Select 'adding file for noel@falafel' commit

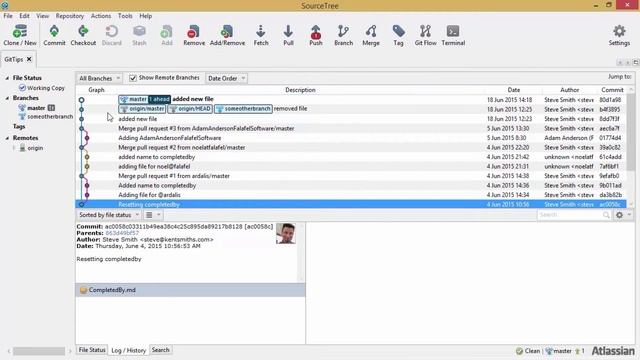(351, 167)
